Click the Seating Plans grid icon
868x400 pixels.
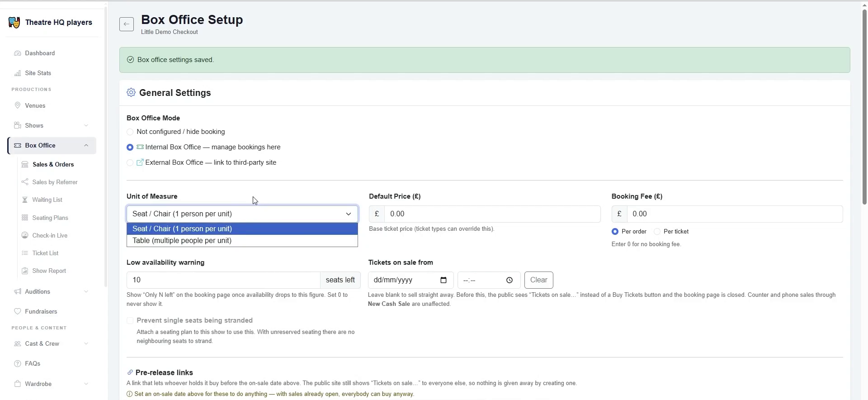(x=25, y=218)
